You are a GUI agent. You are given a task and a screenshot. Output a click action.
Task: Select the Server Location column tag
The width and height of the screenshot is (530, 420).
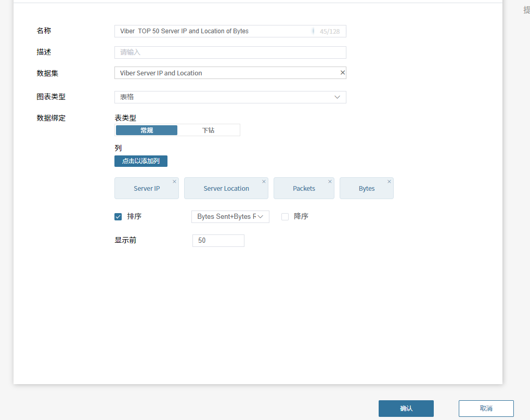[226, 189]
